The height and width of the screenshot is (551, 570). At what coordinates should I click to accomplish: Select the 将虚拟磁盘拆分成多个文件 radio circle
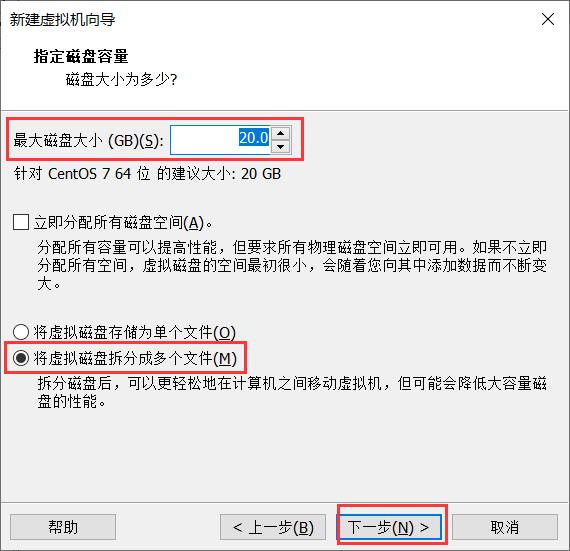coord(21,358)
